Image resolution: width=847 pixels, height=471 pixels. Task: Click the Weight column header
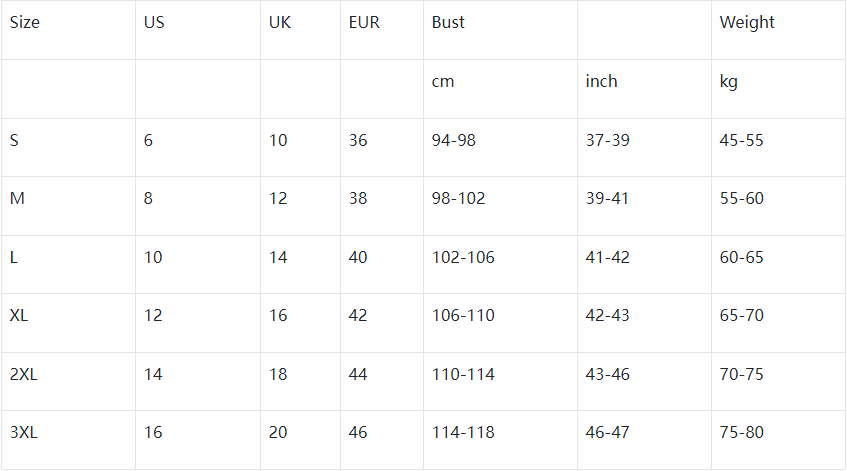747,23
